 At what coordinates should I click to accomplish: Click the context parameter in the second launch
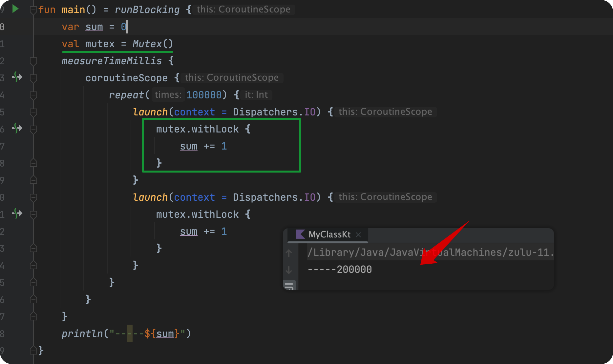pyautogui.click(x=194, y=197)
